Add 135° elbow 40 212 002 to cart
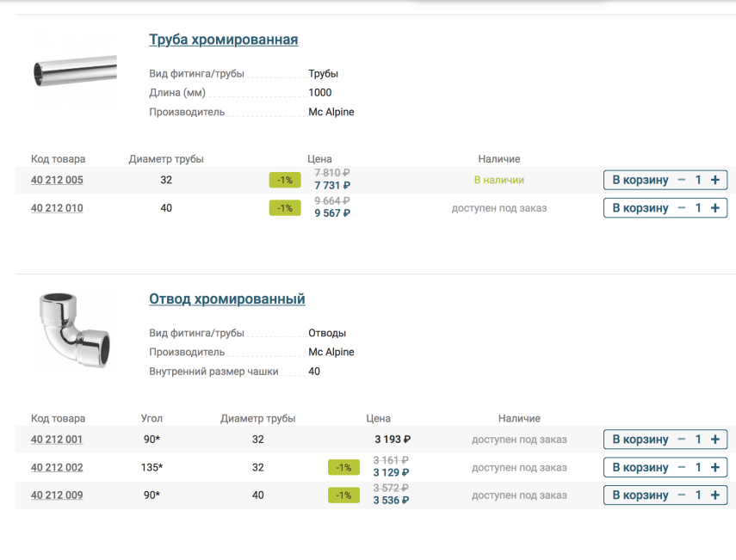The image size is (736, 560). (x=640, y=468)
